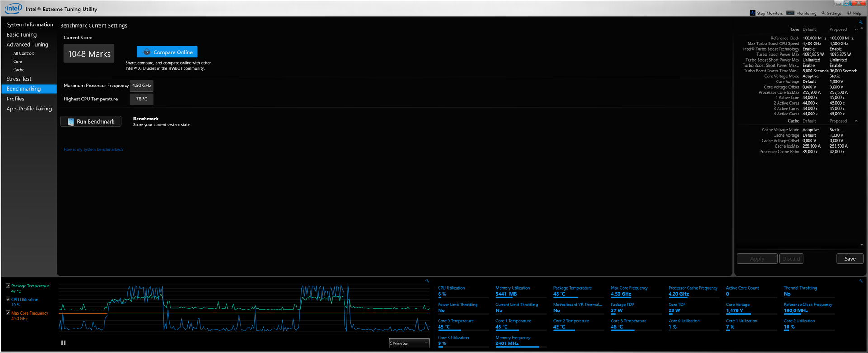Click Max Turbo Boost CPU Speed row

click(798, 43)
